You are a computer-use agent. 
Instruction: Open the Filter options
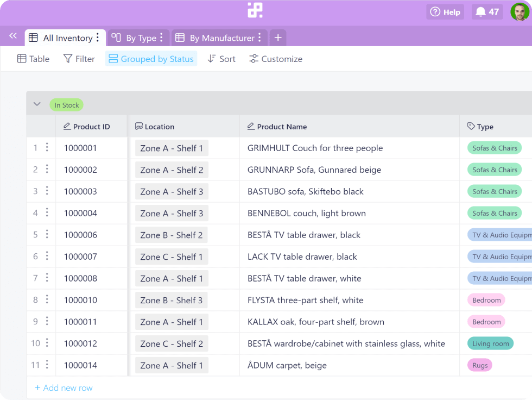(79, 59)
